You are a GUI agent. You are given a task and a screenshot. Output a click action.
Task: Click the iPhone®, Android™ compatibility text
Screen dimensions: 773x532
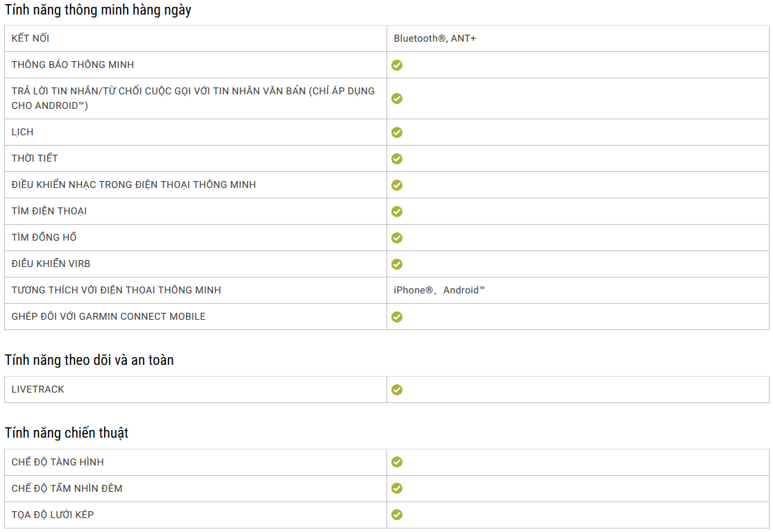[439, 290]
